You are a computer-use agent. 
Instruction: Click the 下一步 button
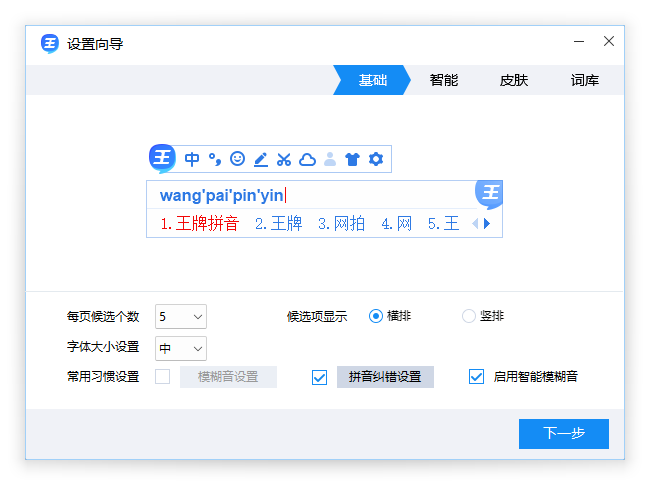(x=563, y=434)
